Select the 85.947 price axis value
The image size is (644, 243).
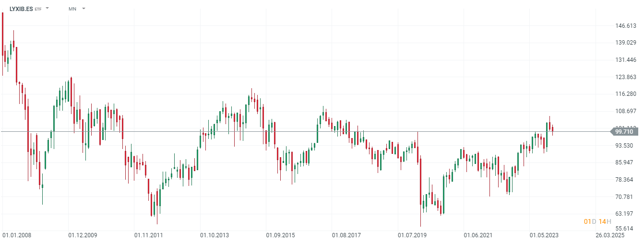(625, 162)
